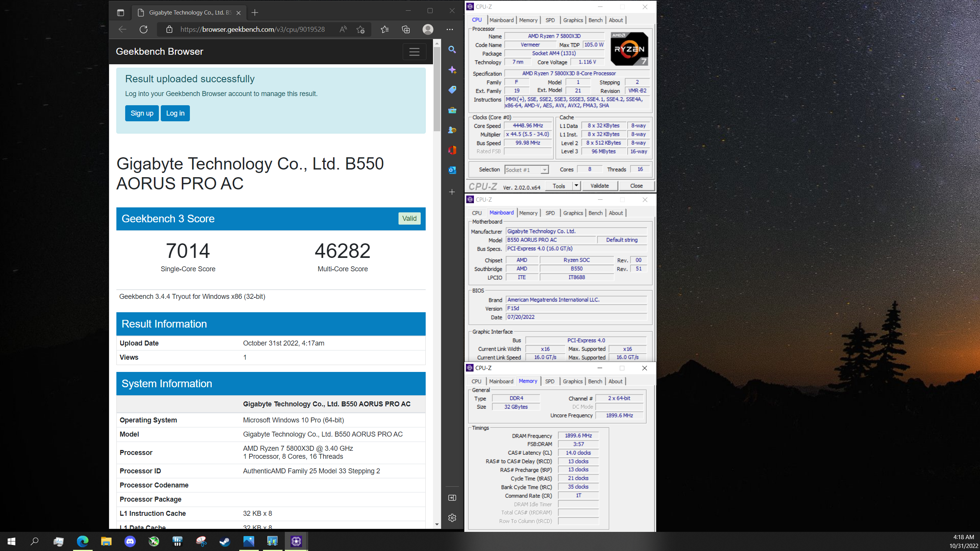Open sidebar Search icon
The width and height of the screenshot is (980, 551).
[x=452, y=50]
